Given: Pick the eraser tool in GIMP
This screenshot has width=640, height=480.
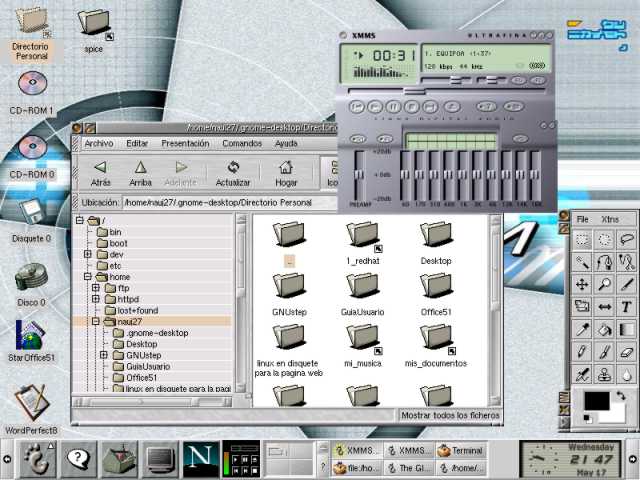Looking at the screenshot, I should (x=627, y=352).
